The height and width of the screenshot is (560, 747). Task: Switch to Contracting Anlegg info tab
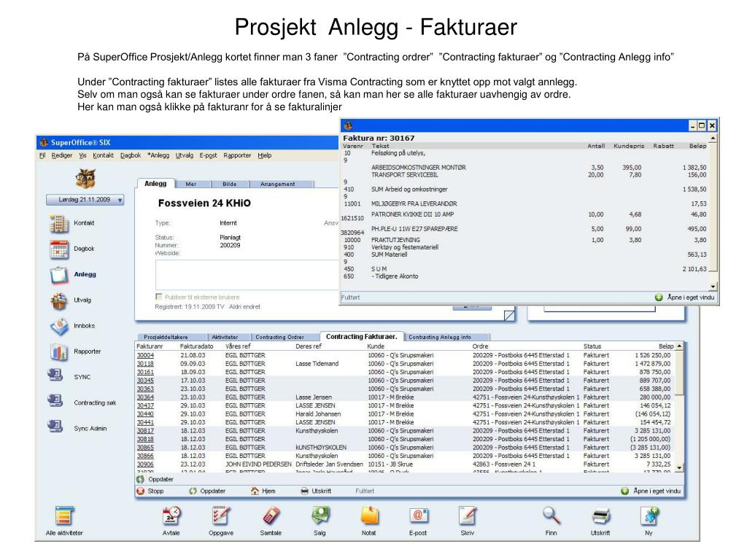tap(440, 337)
